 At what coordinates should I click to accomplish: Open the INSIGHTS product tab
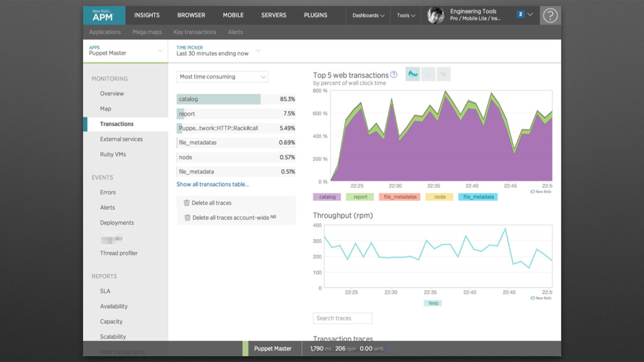point(147,15)
